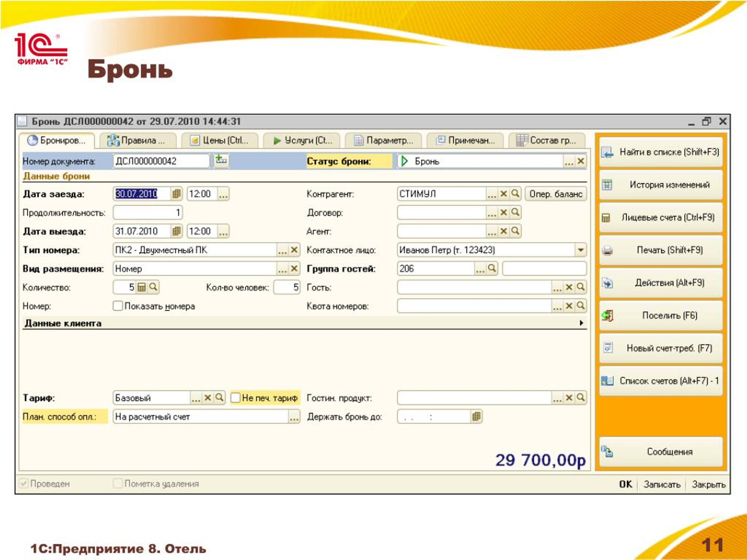Clear the Контрагент field with X

point(504,194)
